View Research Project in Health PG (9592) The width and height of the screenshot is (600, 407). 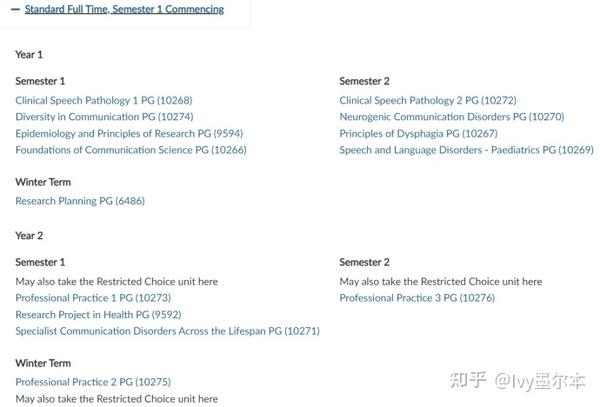tap(98, 314)
